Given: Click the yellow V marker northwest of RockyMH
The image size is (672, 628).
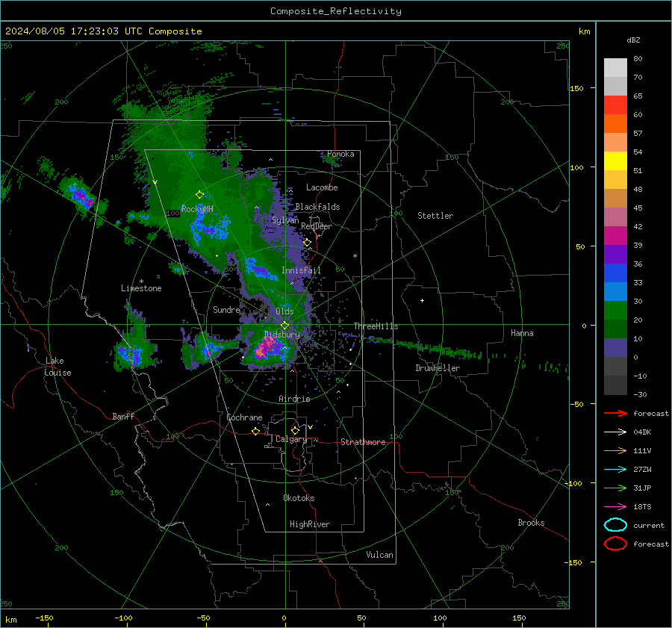Looking at the screenshot, I should [155, 182].
